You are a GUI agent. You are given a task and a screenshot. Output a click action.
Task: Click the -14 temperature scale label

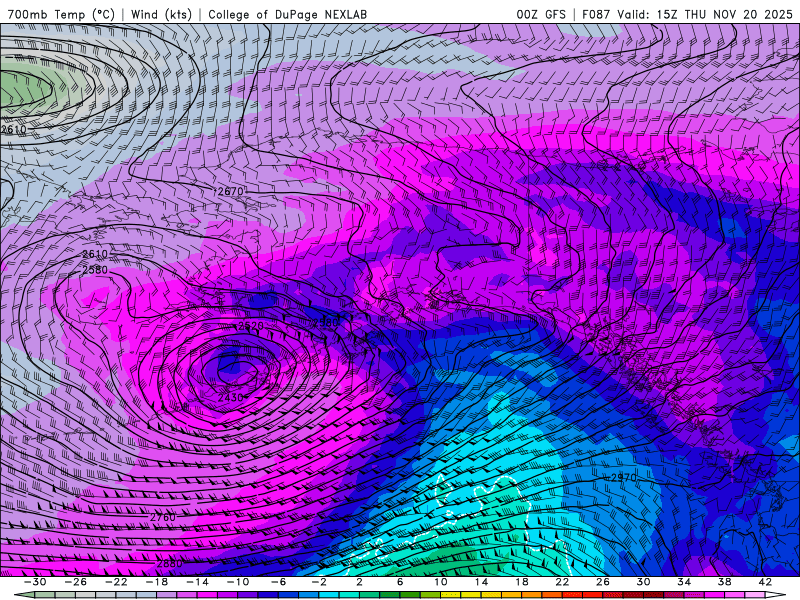click(x=197, y=582)
